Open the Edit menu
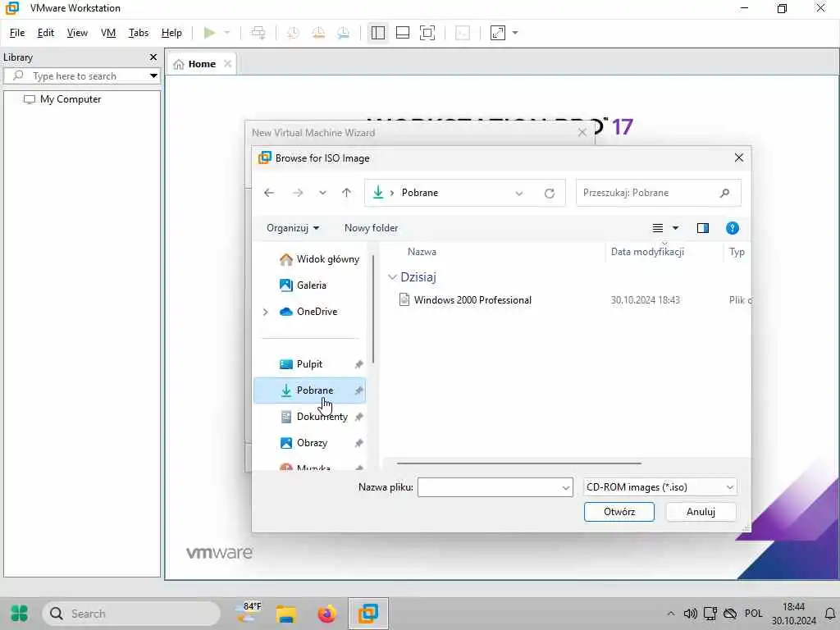The height and width of the screenshot is (630, 840). pos(46,33)
